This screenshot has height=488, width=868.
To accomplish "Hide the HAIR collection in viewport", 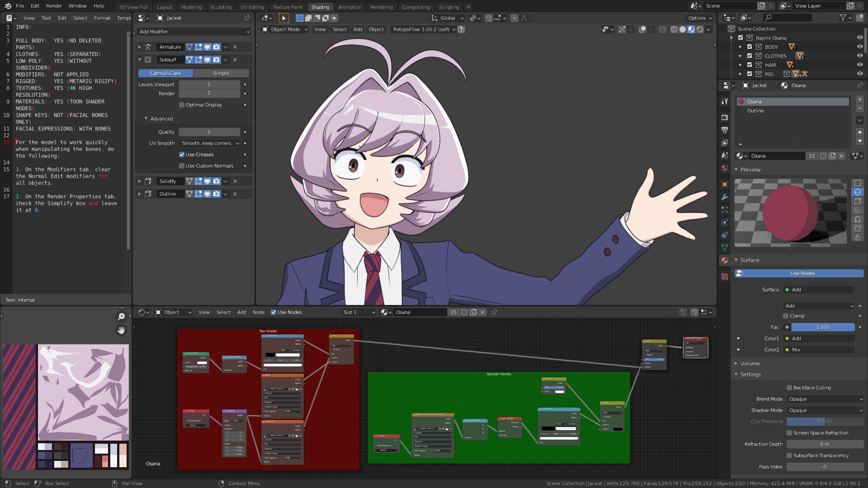I will (x=860, y=65).
